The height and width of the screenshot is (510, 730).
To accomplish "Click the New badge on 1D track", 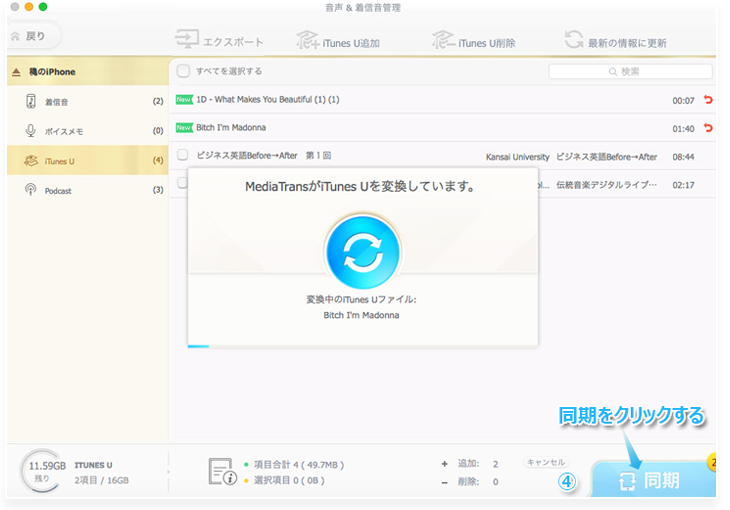I will [x=184, y=99].
